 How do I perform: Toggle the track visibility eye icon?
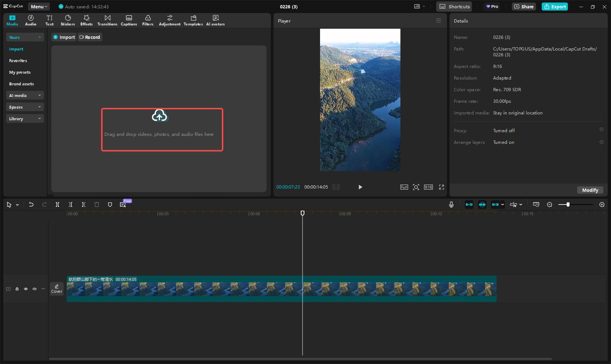pyautogui.click(x=26, y=289)
